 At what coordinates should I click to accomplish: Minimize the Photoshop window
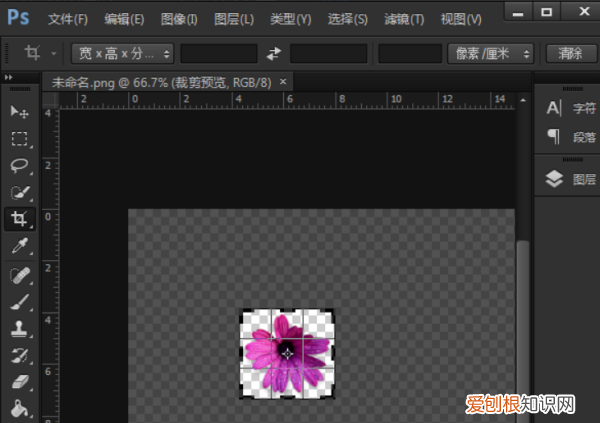click(x=518, y=12)
